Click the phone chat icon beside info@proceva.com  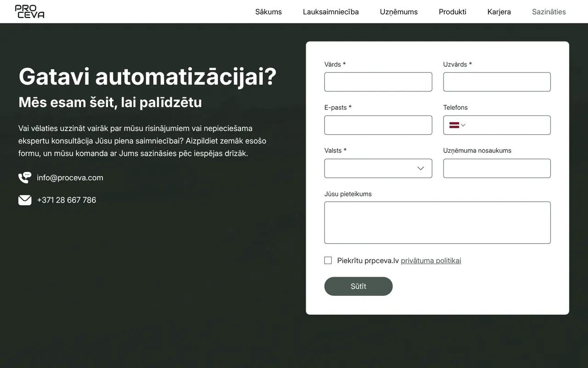tap(25, 178)
